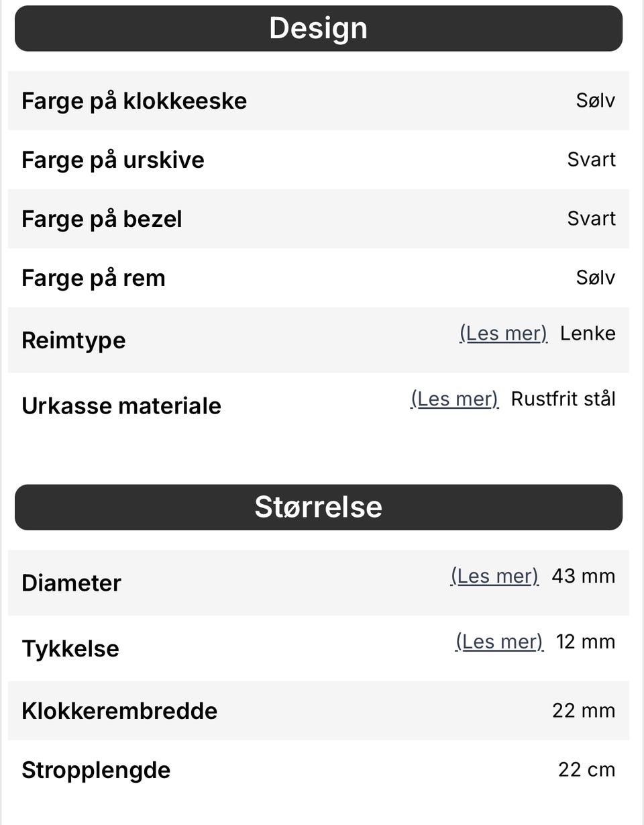644x825 pixels.
Task: Click the Urkasse materiale label
Action: pyautogui.click(x=121, y=406)
